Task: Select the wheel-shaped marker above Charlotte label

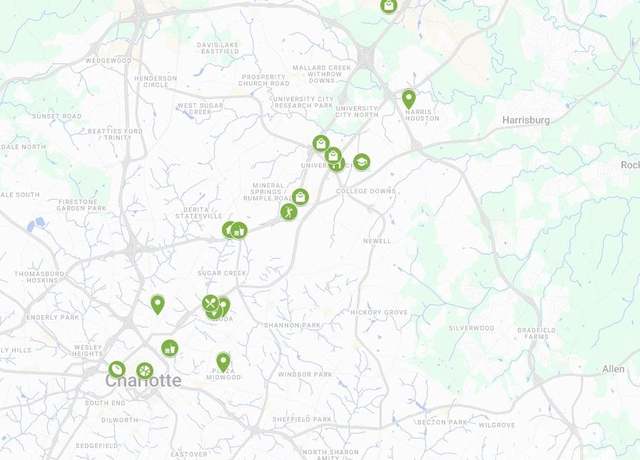Action: (144, 371)
